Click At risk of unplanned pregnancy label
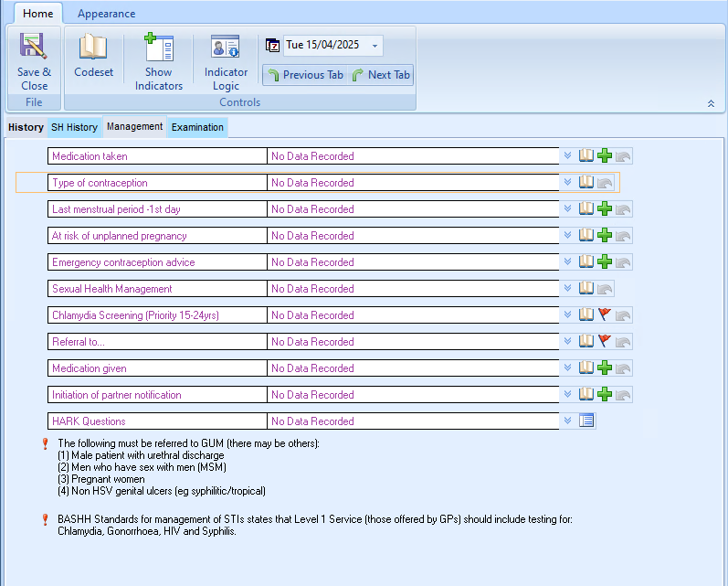The height and width of the screenshot is (586, 728). [x=120, y=236]
